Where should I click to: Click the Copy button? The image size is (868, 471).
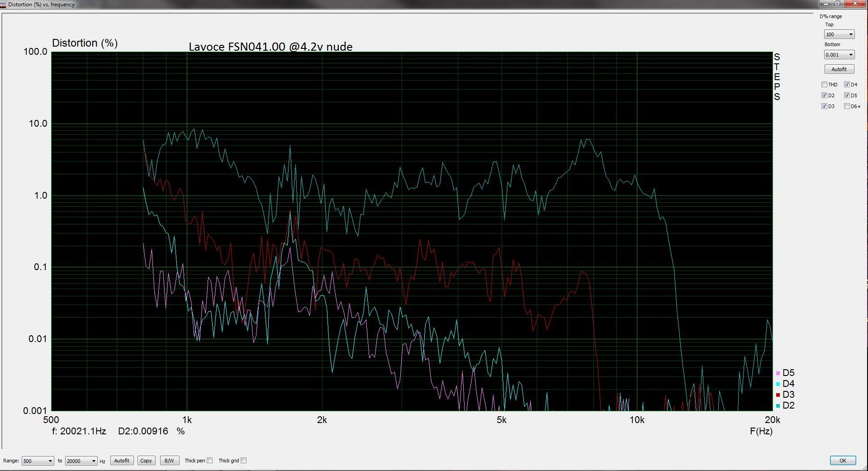point(146,461)
